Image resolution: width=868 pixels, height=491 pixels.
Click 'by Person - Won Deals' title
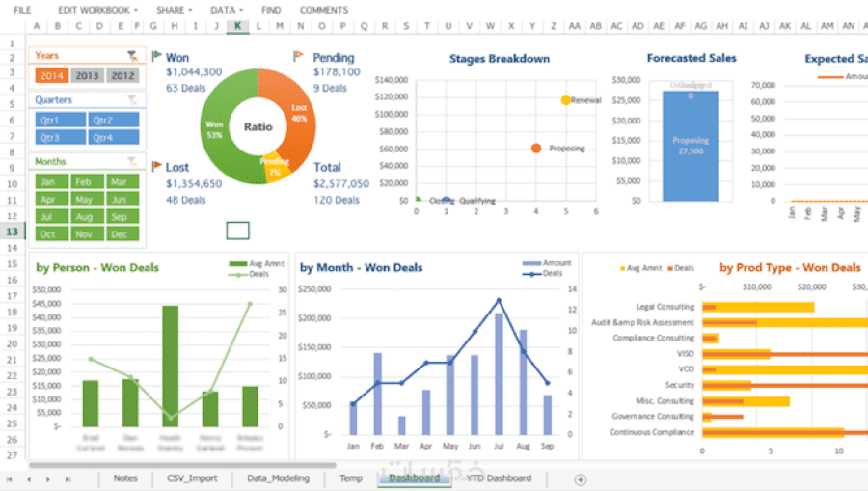(x=97, y=268)
